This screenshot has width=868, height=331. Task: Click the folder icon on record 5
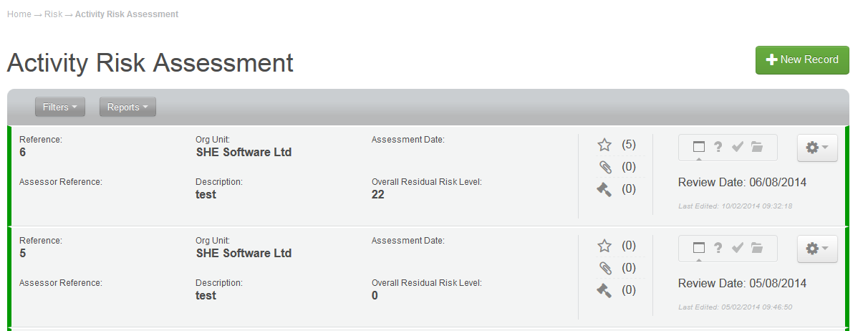pyautogui.click(x=757, y=248)
